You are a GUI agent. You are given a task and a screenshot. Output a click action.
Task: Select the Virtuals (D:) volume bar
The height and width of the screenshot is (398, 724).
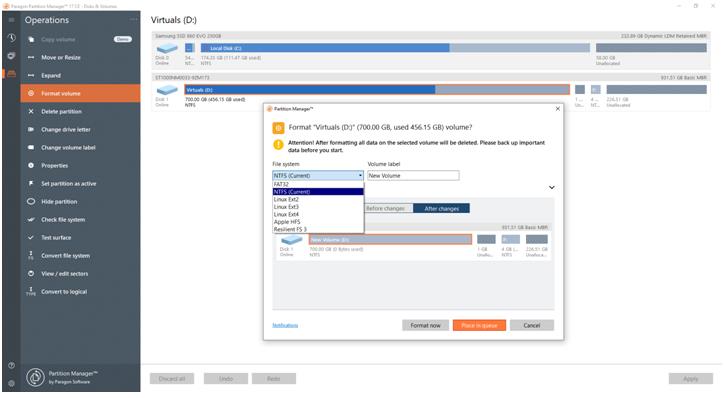point(377,90)
